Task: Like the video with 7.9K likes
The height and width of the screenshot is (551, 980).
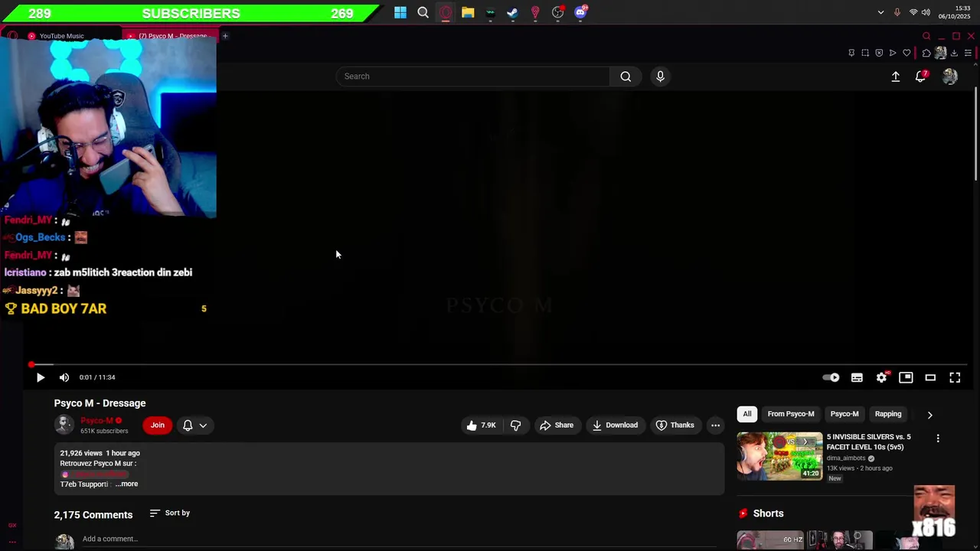Action: pyautogui.click(x=481, y=425)
